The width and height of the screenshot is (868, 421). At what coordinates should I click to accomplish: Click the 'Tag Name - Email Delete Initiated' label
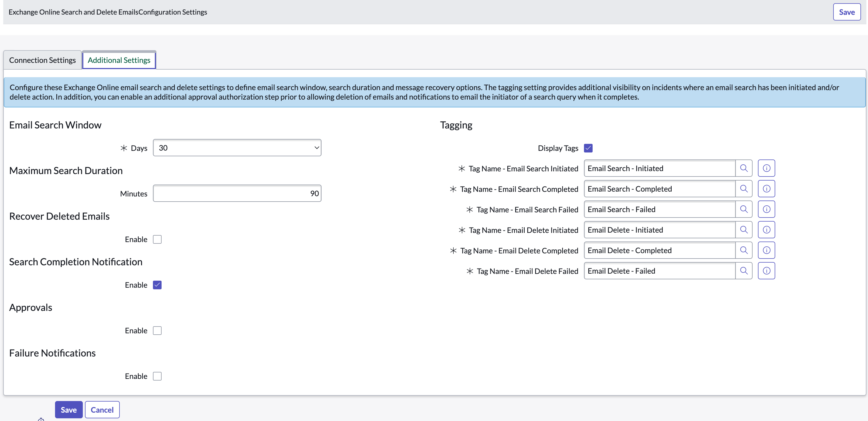[524, 230]
